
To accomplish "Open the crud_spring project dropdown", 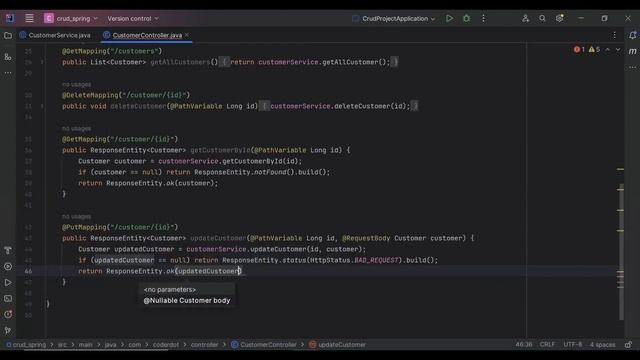I will click(x=71, y=18).
